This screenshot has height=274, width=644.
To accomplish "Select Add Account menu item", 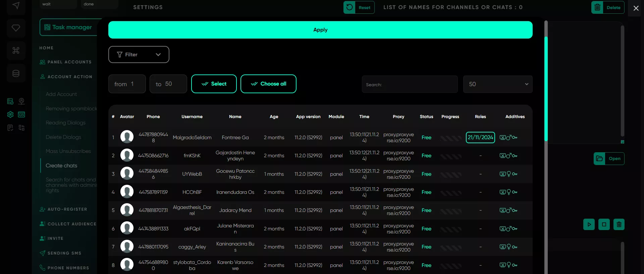I will pyautogui.click(x=61, y=94).
